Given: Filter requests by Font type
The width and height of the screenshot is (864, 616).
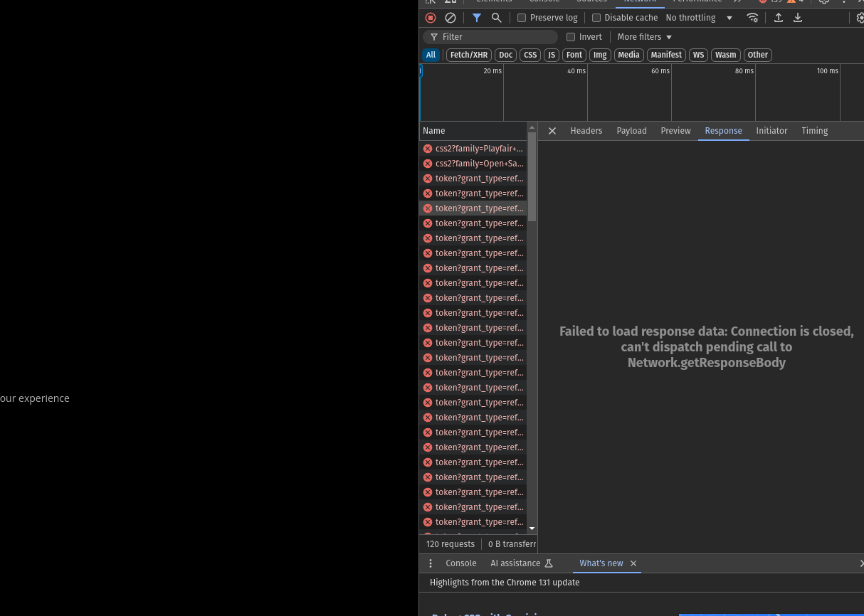Looking at the screenshot, I should tap(574, 55).
